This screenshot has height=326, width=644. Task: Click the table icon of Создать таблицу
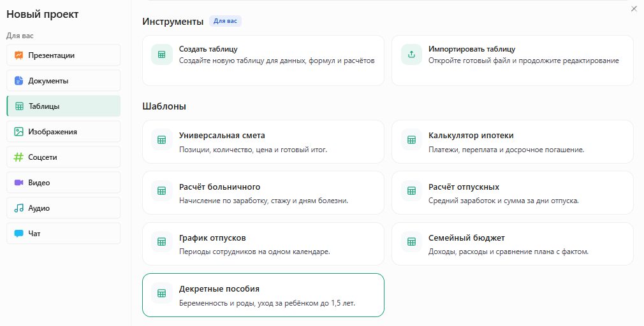point(162,55)
